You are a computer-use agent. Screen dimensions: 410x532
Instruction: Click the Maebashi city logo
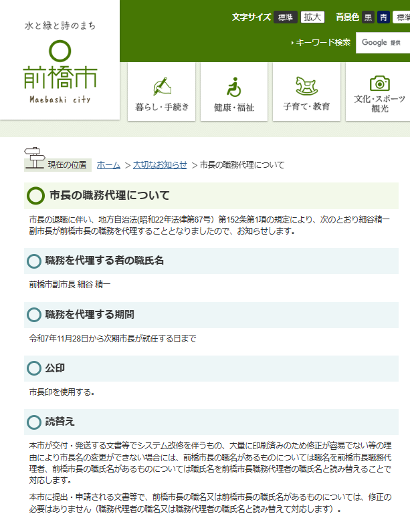pyautogui.click(x=60, y=72)
